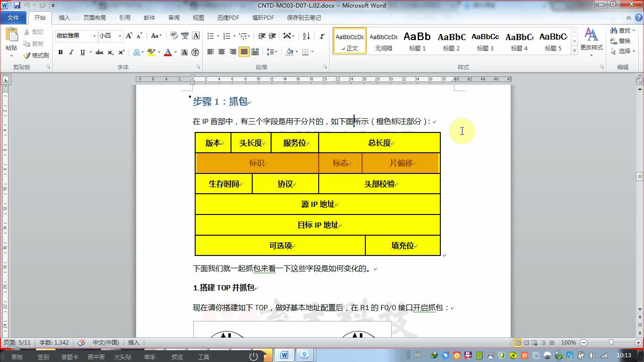Toggle show paragraph marks

tap(322, 36)
